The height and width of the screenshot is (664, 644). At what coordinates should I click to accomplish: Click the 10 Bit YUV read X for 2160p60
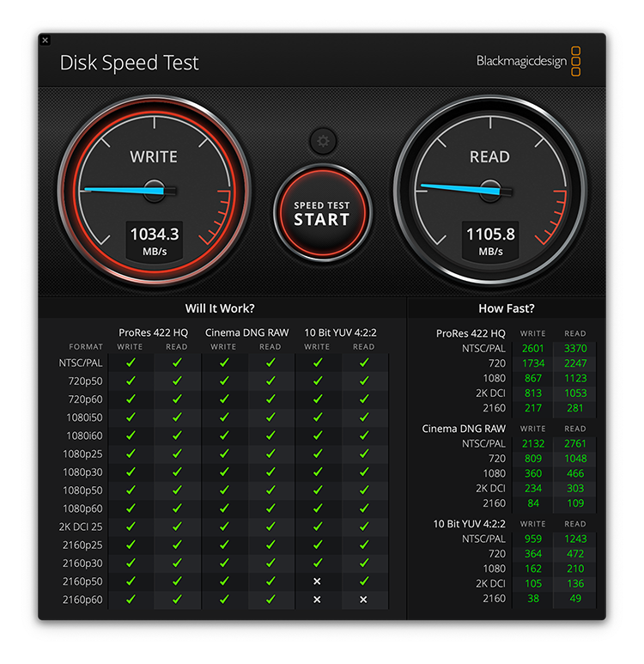[x=363, y=599]
